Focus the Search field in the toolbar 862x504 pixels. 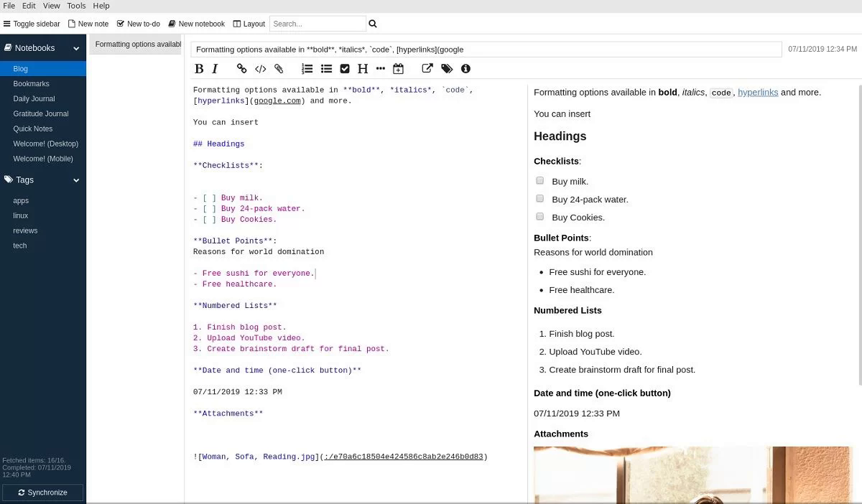click(318, 24)
